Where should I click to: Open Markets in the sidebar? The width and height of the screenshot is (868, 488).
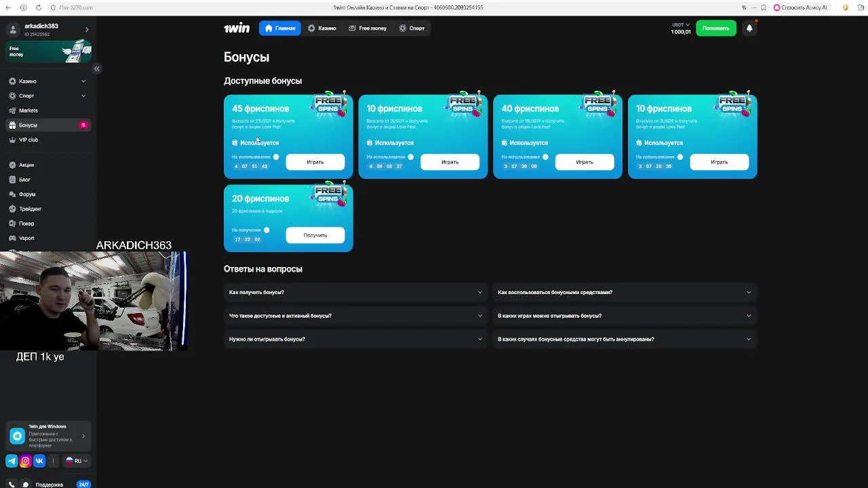click(x=28, y=110)
